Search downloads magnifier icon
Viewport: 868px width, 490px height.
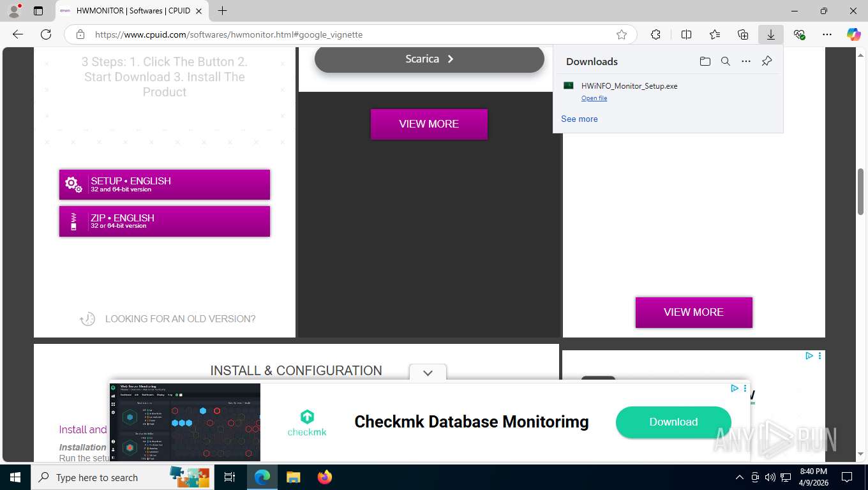pyautogui.click(x=725, y=61)
